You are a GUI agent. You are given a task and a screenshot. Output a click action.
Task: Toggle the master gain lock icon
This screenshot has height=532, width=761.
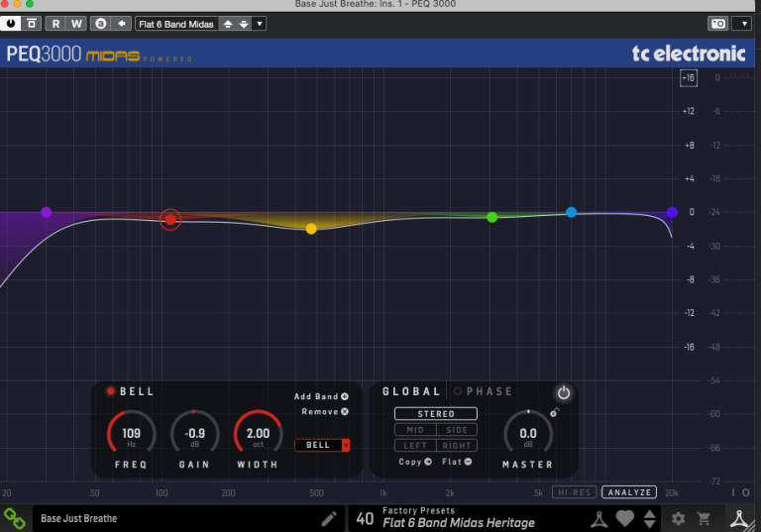coord(554,412)
